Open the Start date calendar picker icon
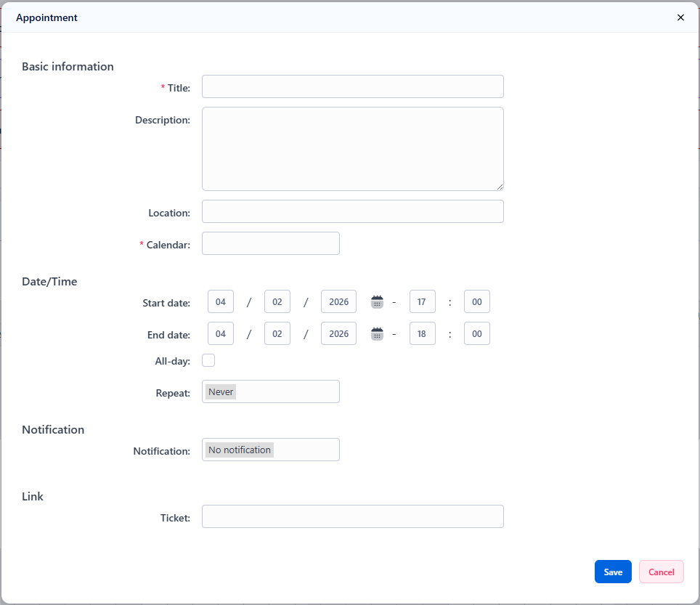This screenshot has width=700, height=605. pos(378,302)
